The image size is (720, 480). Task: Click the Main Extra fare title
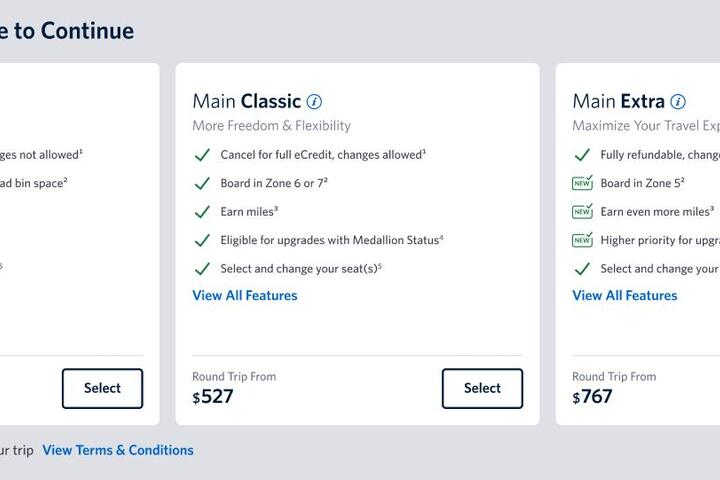[x=618, y=101]
